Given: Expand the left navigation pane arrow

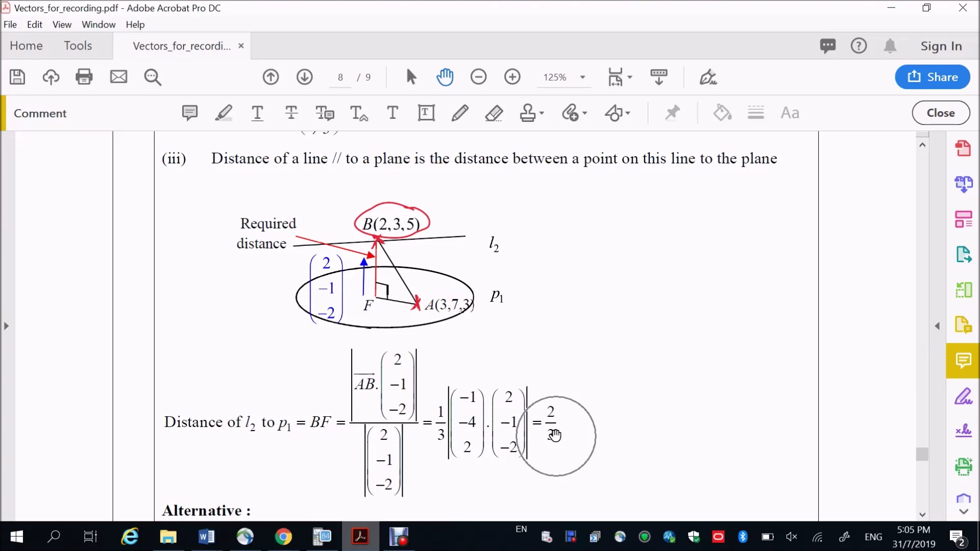Looking at the screenshot, I should [x=6, y=325].
